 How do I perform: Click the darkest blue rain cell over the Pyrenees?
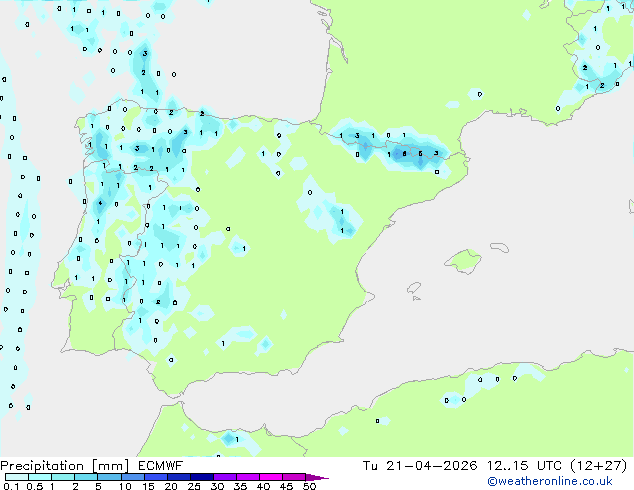(x=408, y=153)
